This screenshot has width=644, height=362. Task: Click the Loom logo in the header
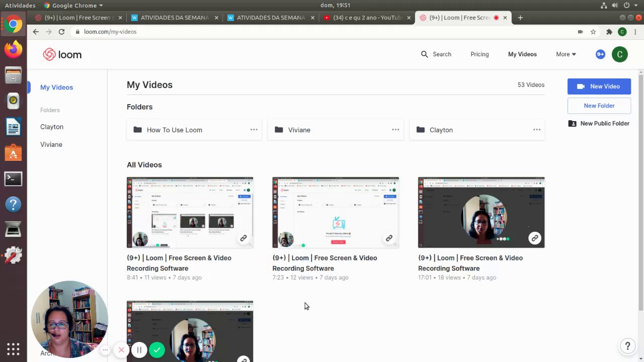pos(62,54)
